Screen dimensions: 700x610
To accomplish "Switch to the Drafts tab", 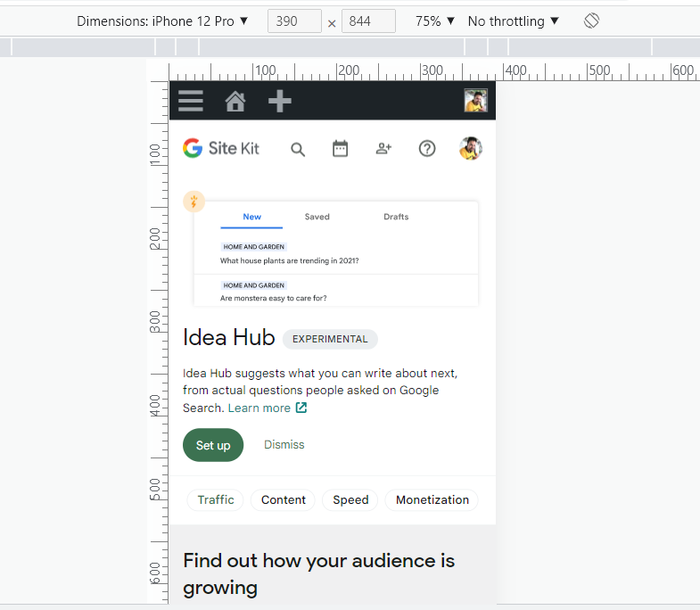I will point(396,217).
